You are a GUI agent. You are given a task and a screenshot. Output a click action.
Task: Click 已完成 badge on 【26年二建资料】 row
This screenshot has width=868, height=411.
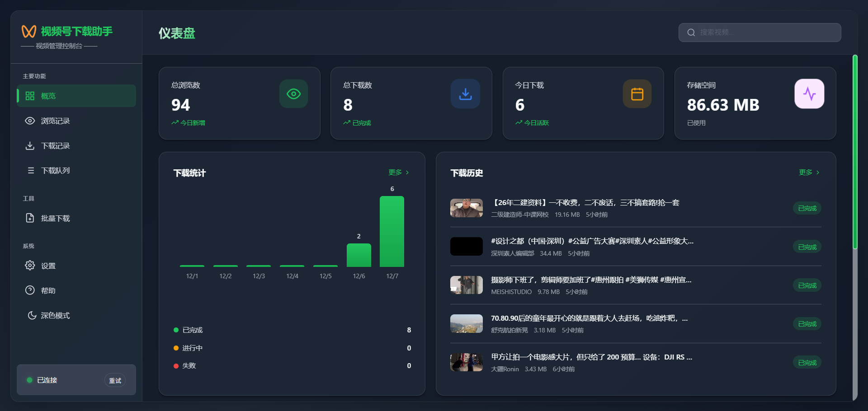tap(807, 208)
